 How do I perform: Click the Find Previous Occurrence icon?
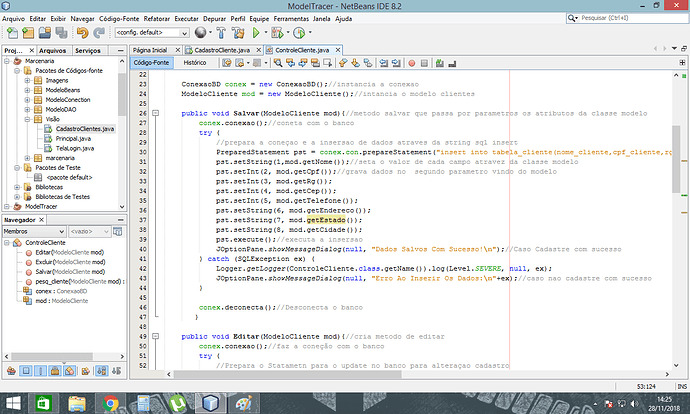click(290, 63)
